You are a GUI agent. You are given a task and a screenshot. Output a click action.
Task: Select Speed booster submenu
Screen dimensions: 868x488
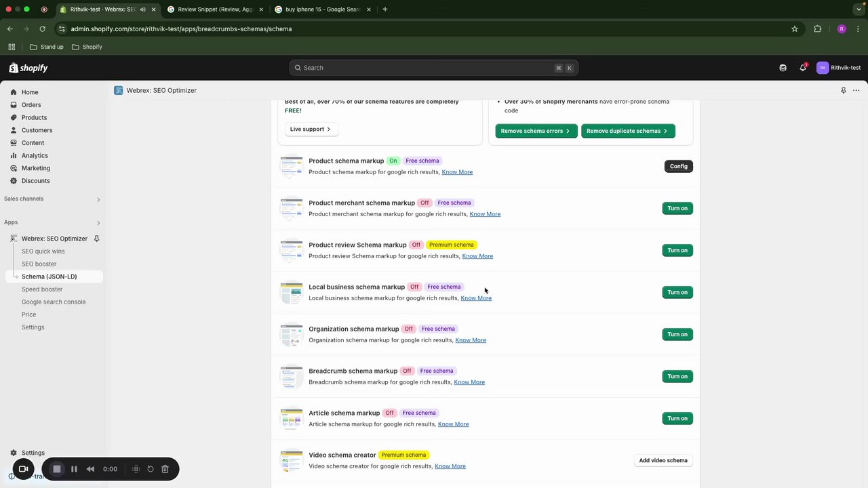(x=42, y=289)
